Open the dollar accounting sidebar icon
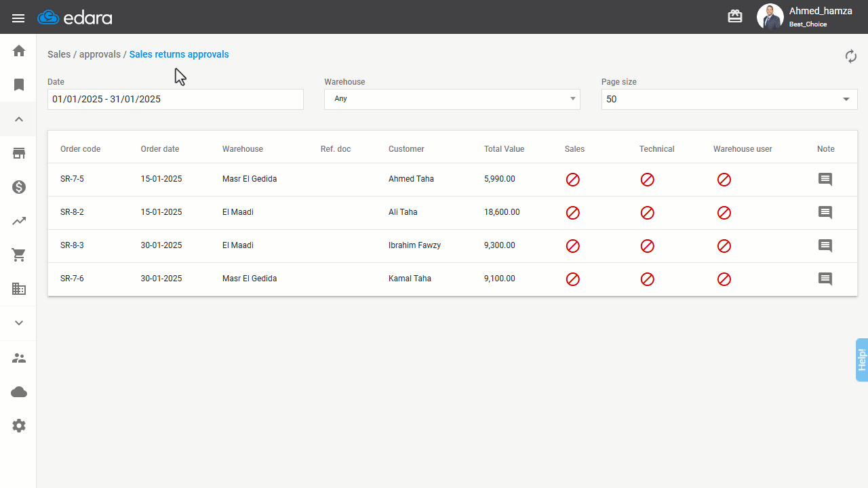The image size is (868, 488). [19, 187]
